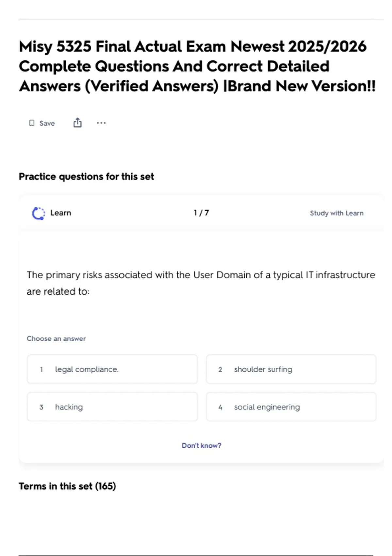
Task: Click the Save bookmark icon
Action: [x=32, y=123]
